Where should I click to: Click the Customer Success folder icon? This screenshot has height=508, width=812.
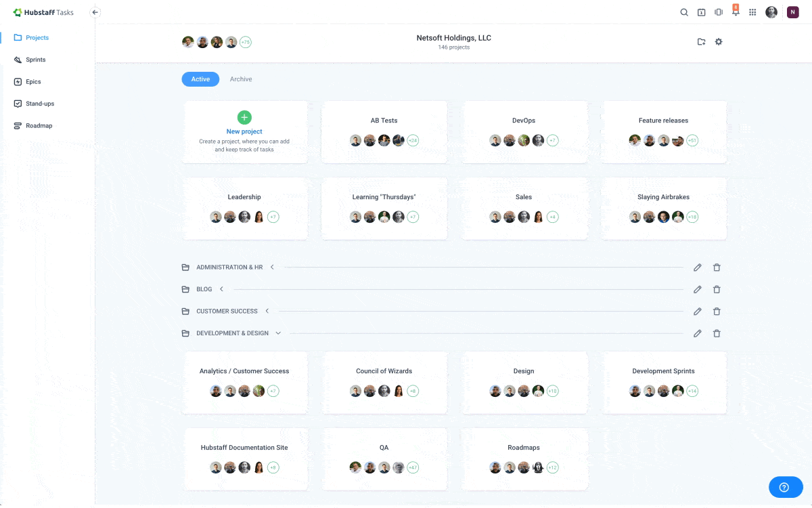tap(185, 312)
